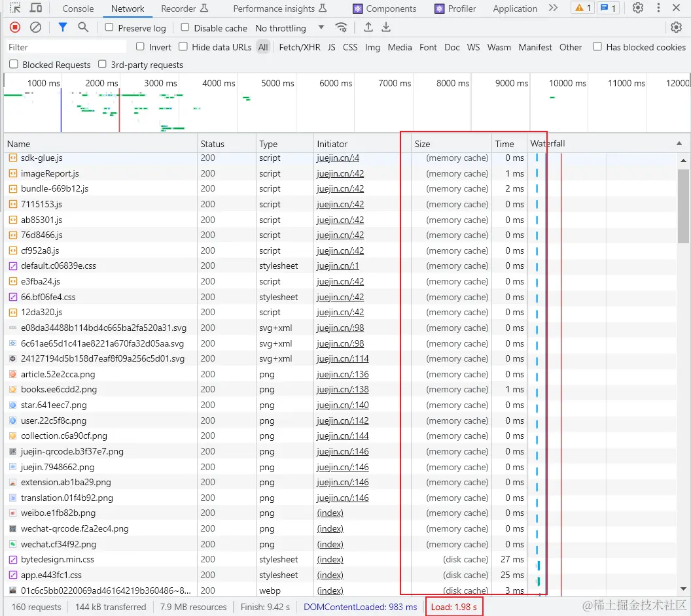Open the network conditions Wi-Fi icon
691x616 pixels.
[341, 27]
